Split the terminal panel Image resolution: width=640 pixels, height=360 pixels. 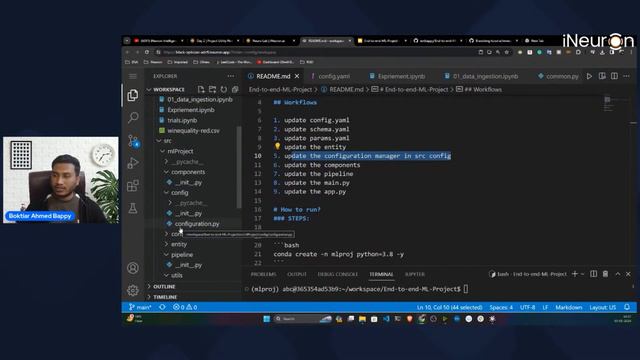pyautogui.click(x=593, y=274)
